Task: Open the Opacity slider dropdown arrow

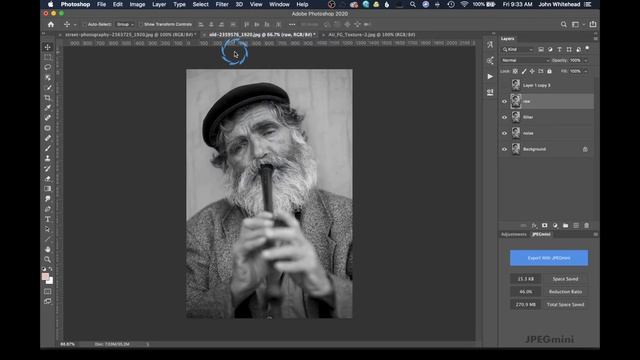Action: (586, 60)
